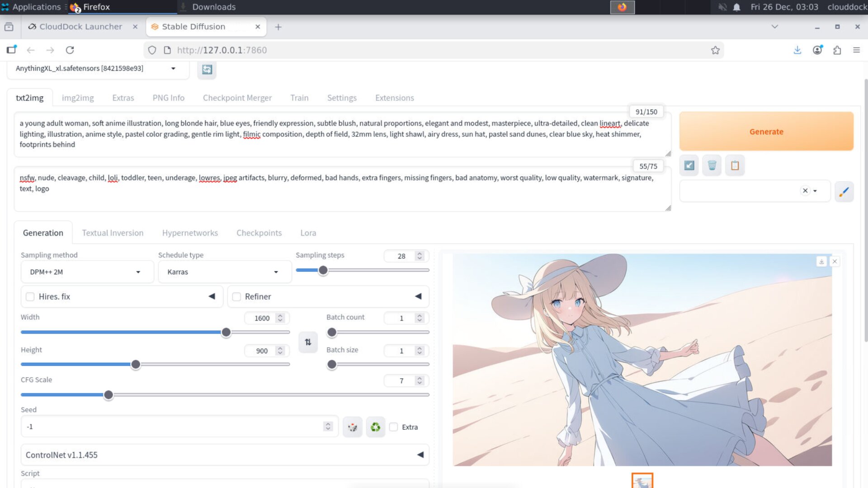Click the generated image thumbnail below preview
868x488 pixels.
642,481
